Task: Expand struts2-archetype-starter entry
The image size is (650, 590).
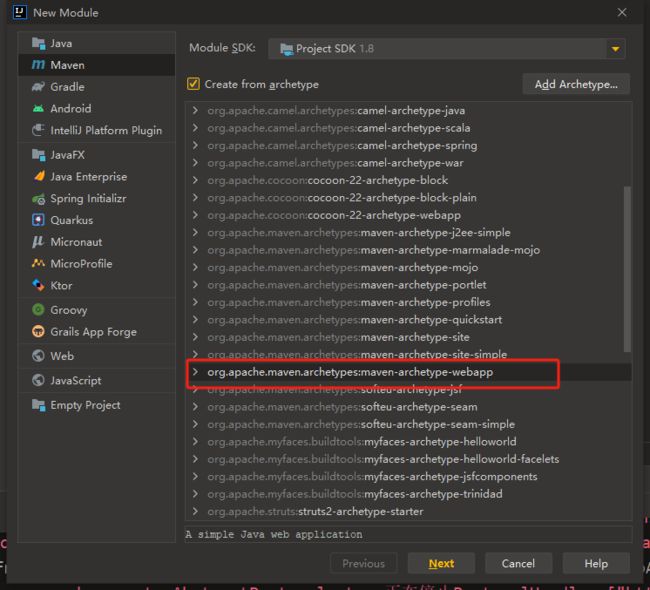Action: pyautogui.click(x=195, y=511)
